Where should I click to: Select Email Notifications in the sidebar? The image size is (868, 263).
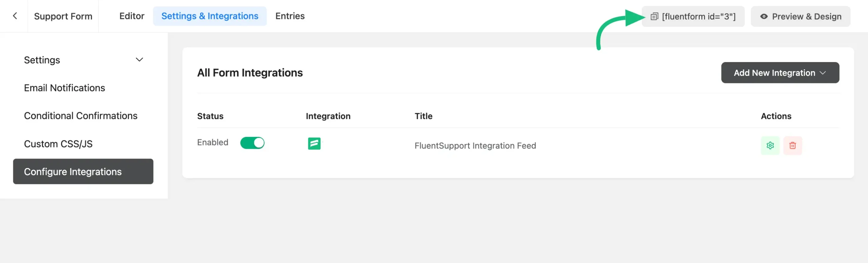click(x=64, y=87)
